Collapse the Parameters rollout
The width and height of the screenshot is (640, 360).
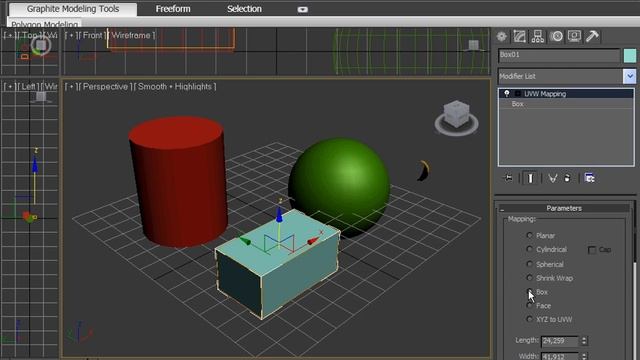(564, 208)
